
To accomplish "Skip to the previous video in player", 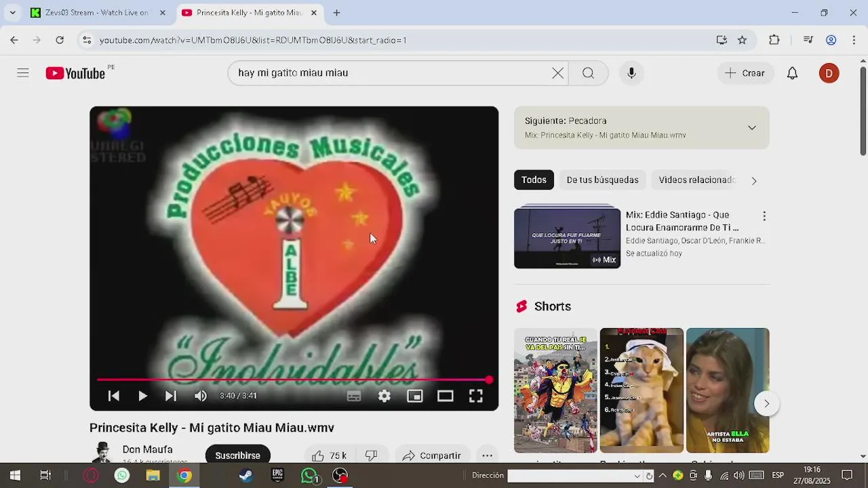I will click(114, 396).
